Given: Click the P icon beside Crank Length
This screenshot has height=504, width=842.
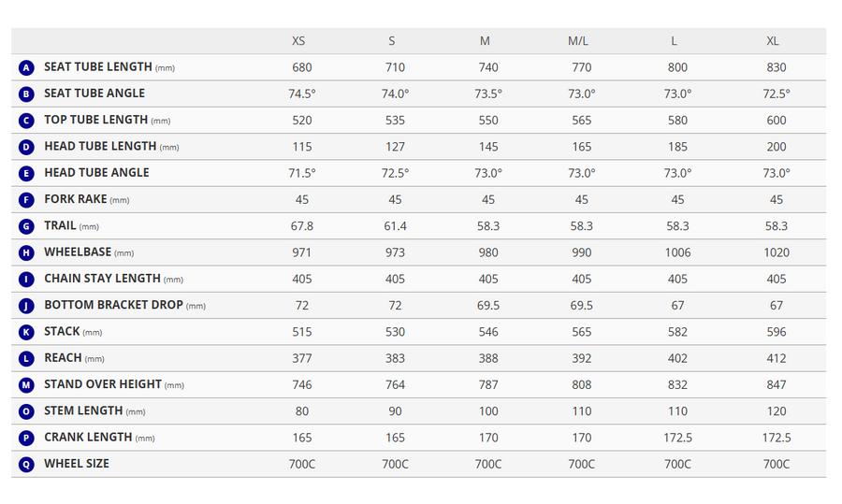Looking at the screenshot, I should click(26, 438).
